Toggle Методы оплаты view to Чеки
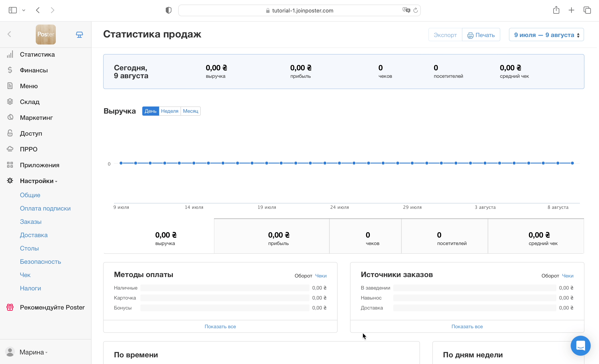The image size is (599, 364). [x=321, y=276]
